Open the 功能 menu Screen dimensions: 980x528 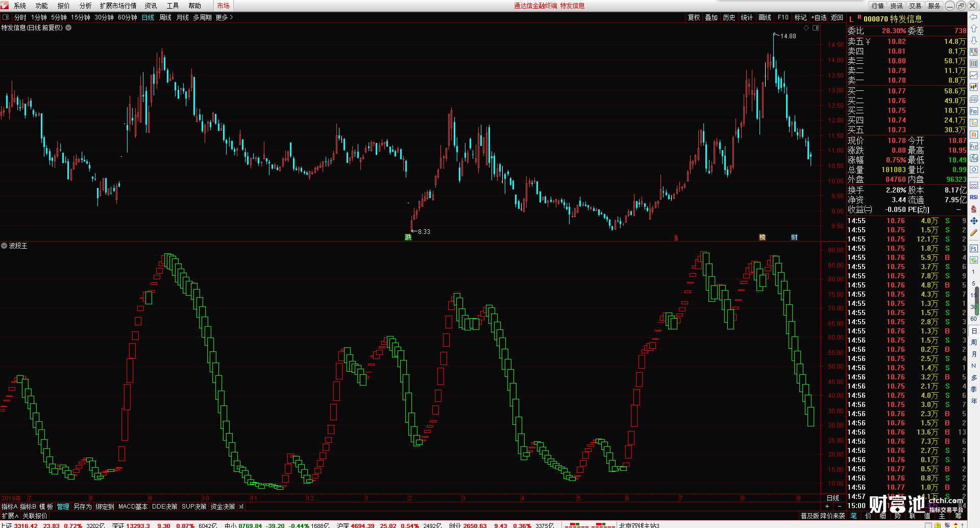coord(42,6)
